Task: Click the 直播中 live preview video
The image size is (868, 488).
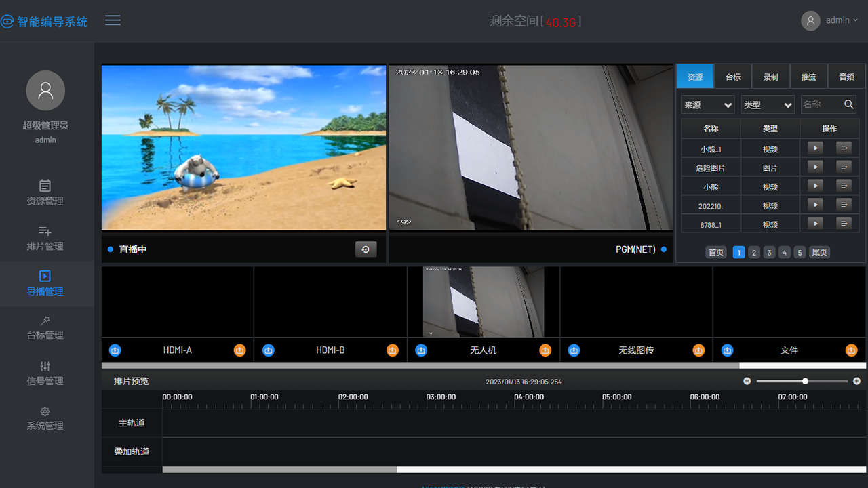Action: point(243,148)
